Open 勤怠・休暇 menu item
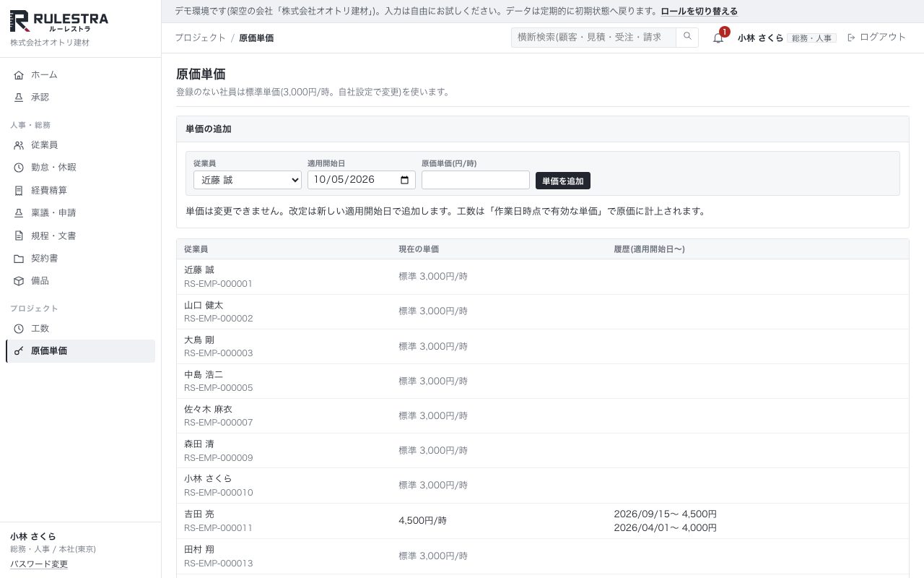 point(80,168)
